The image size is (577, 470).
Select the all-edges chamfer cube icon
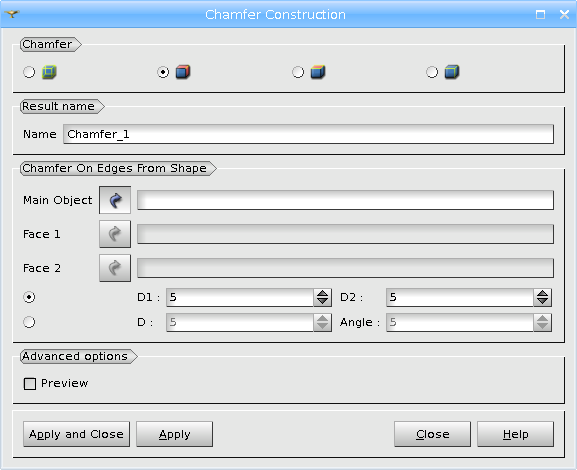(49, 72)
